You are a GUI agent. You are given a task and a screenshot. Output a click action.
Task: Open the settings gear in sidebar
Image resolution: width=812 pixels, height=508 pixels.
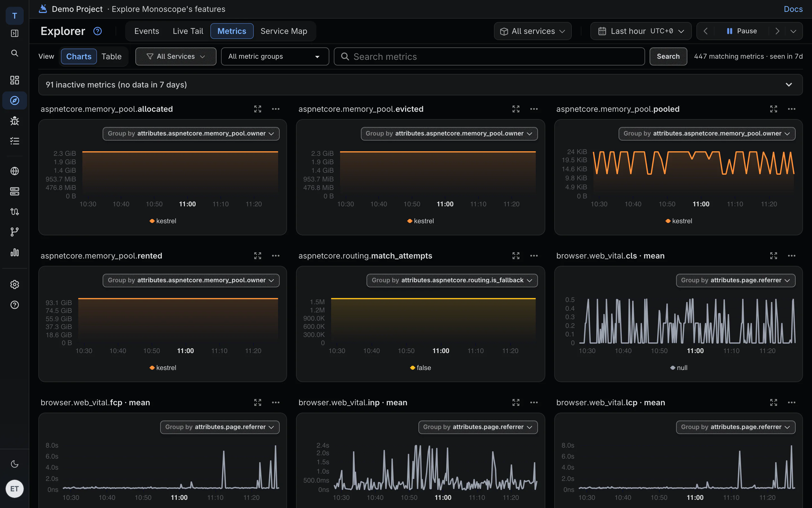[14, 284]
